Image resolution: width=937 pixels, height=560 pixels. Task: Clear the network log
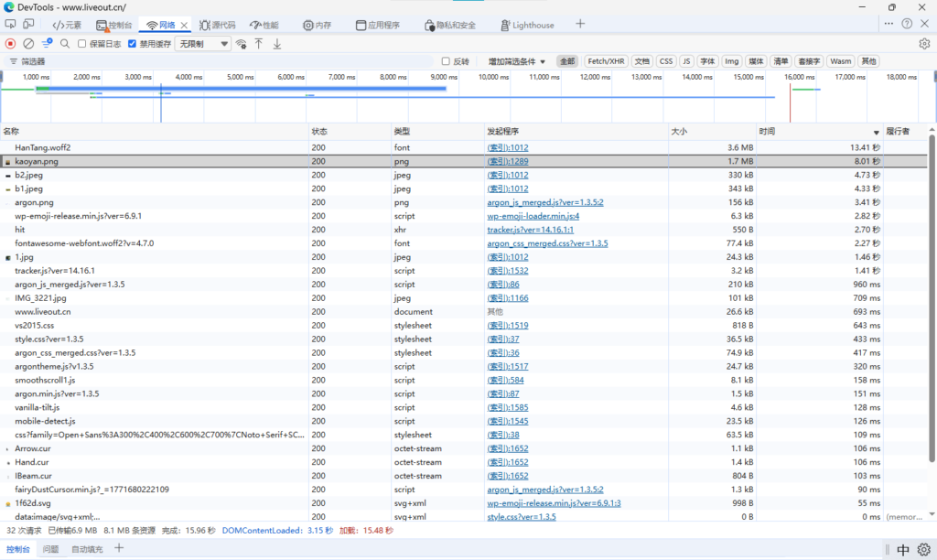[x=28, y=43]
